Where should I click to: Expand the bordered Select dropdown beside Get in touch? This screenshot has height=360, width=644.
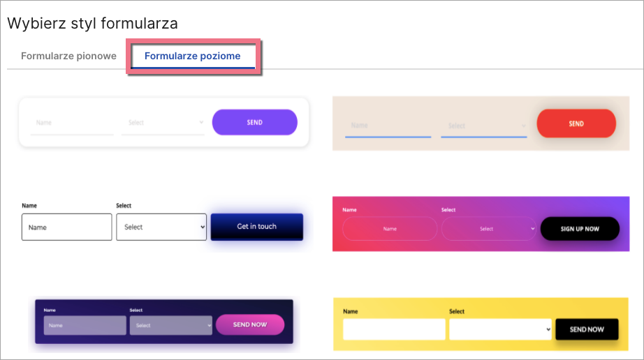click(161, 227)
